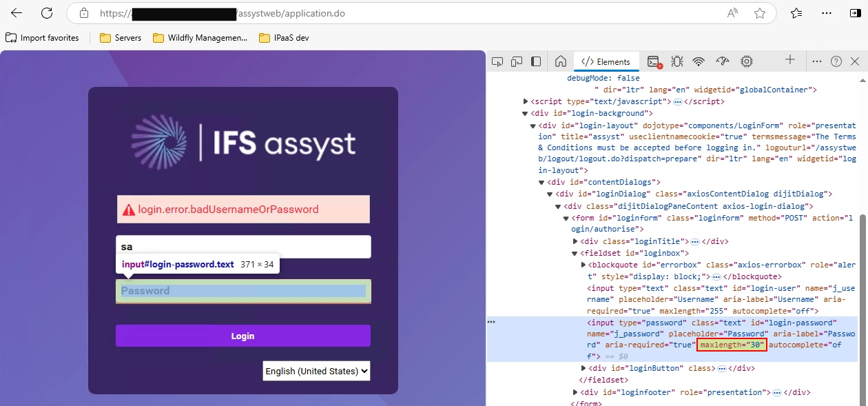Collapse the dijitDialogPaneContent div node
This screenshot has height=406, width=868.
559,206
